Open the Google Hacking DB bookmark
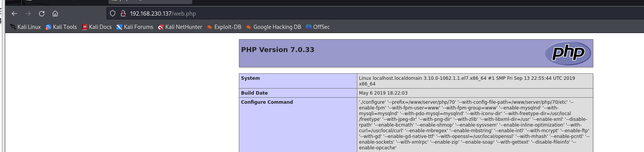This screenshot has height=152, width=644. (273, 27)
